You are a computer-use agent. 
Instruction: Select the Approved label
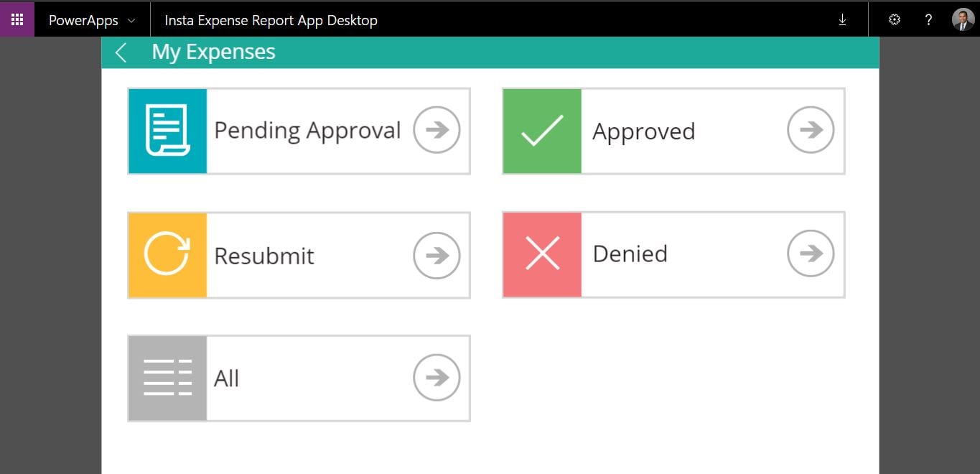(x=643, y=132)
